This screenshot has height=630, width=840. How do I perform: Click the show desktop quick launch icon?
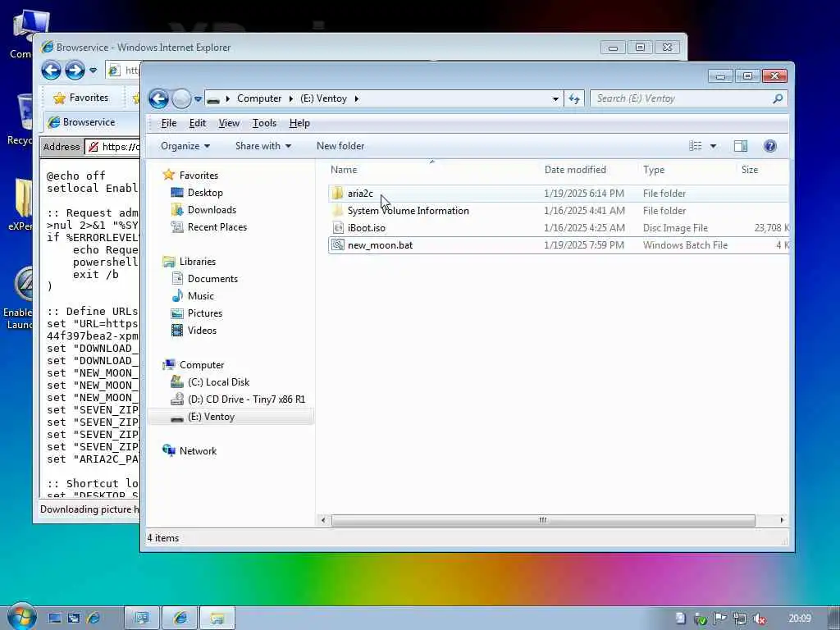click(55, 619)
